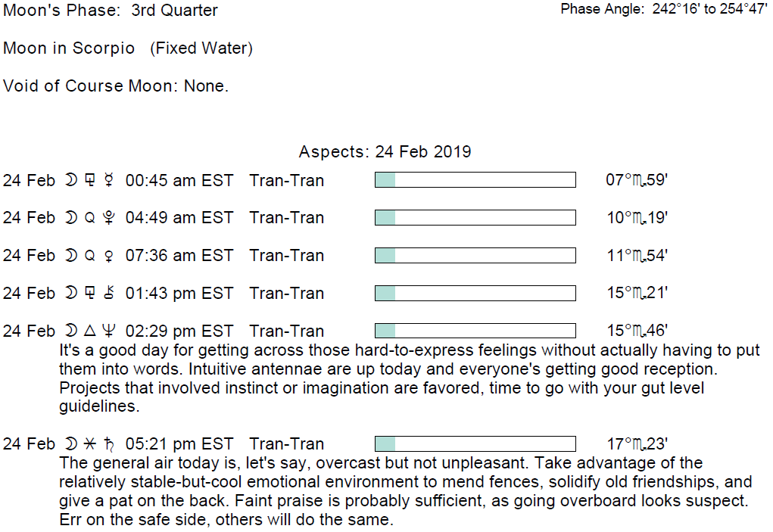
Task: Click the progress bar for the 07:36 am aspect
Action: [x=475, y=256]
